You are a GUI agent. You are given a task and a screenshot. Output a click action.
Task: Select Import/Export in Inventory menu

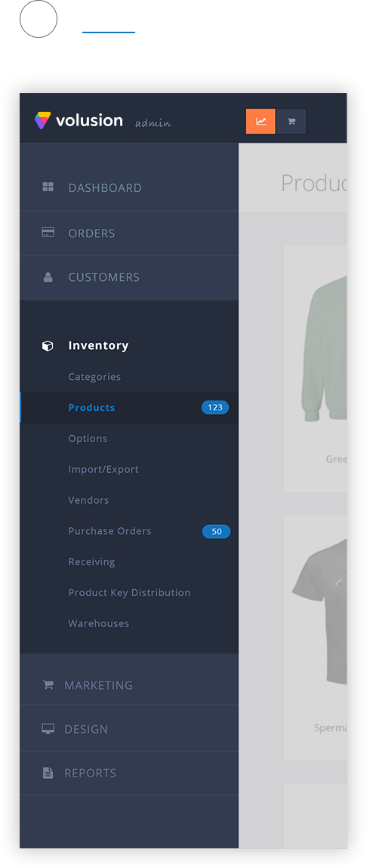[x=103, y=469]
